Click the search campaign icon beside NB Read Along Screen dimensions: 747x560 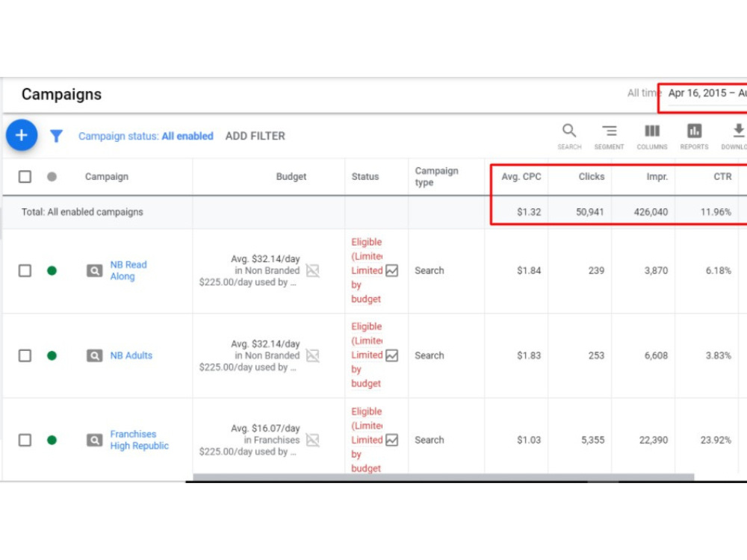(94, 271)
